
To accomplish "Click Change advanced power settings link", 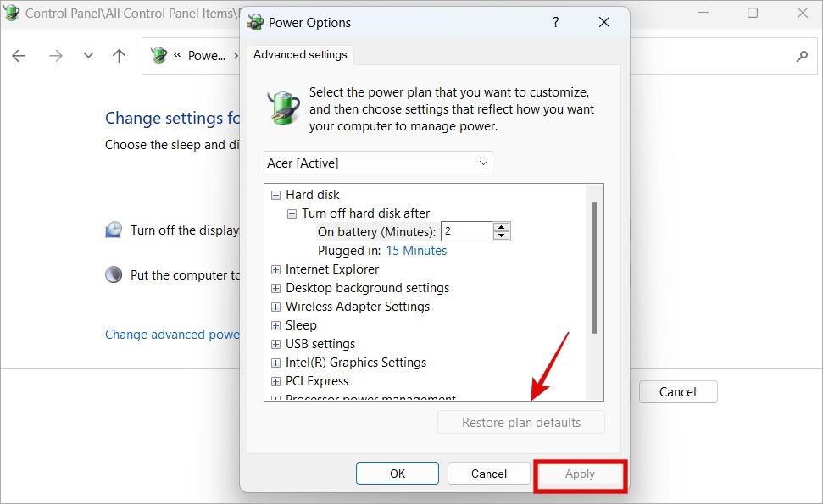I will point(172,335).
